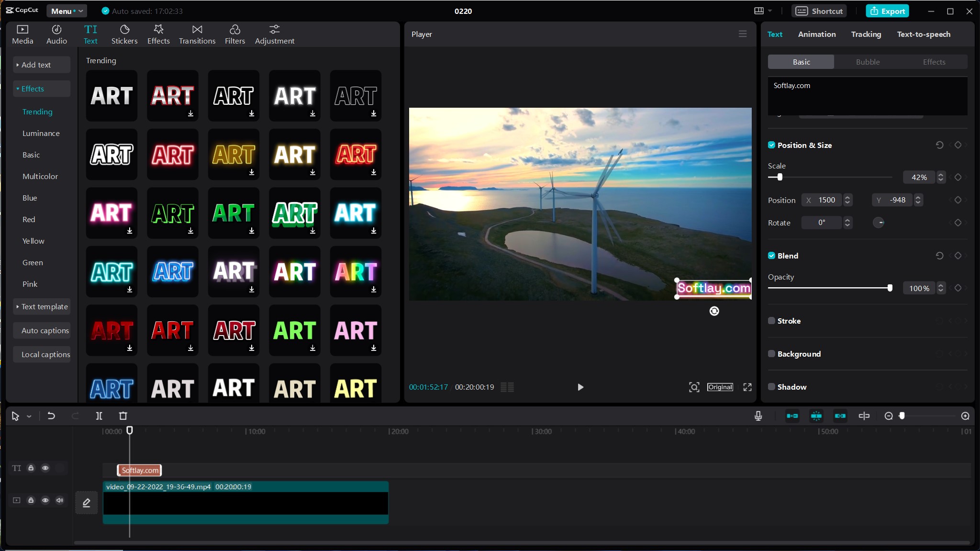980x551 pixels.
Task: Hide the Softlay.com text track
Action: tap(45, 468)
